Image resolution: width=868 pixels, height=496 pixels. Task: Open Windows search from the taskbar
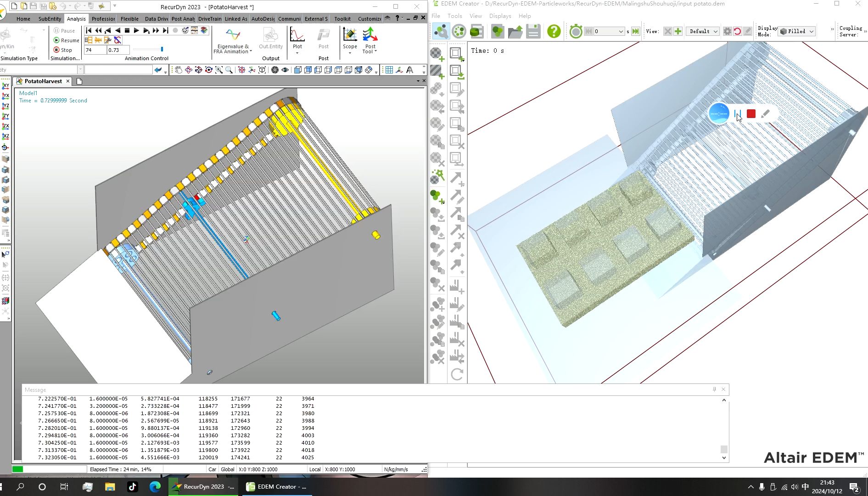tap(20, 487)
